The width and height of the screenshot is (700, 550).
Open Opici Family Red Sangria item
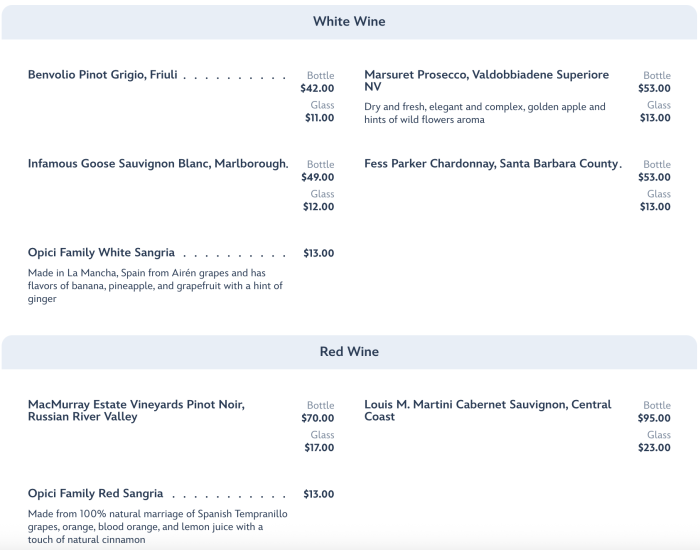[x=96, y=494]
